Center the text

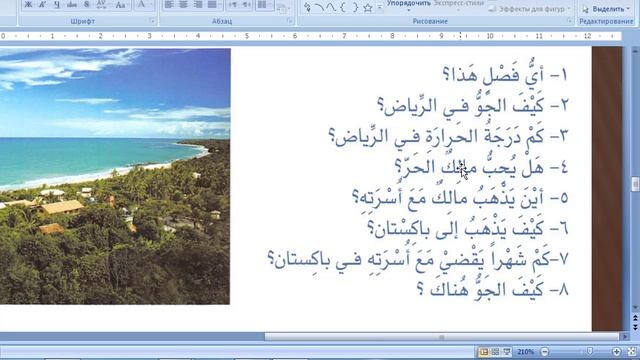pos(184,4)
